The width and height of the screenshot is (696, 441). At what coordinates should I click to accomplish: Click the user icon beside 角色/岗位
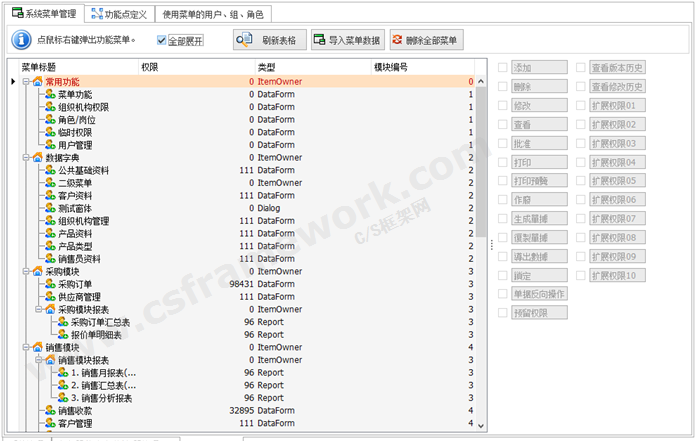[50, 120]
